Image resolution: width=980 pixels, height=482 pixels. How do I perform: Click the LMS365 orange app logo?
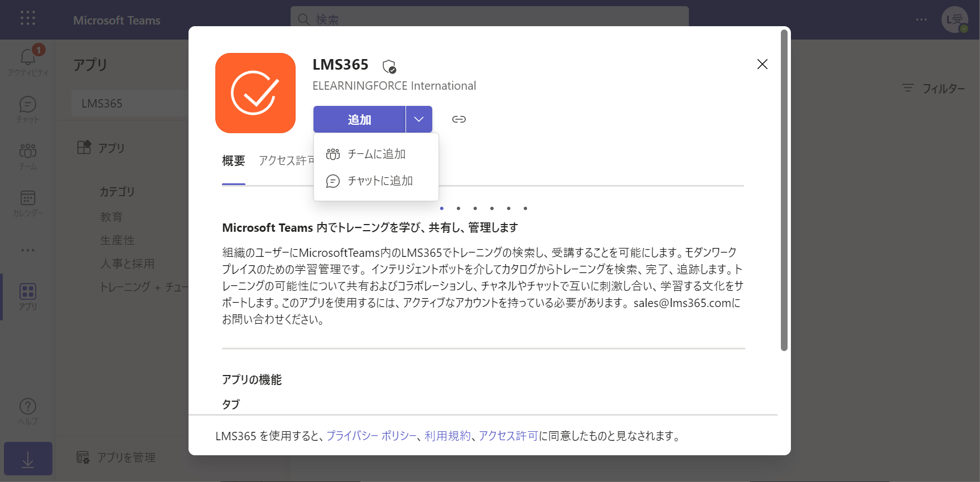point(255,93)
